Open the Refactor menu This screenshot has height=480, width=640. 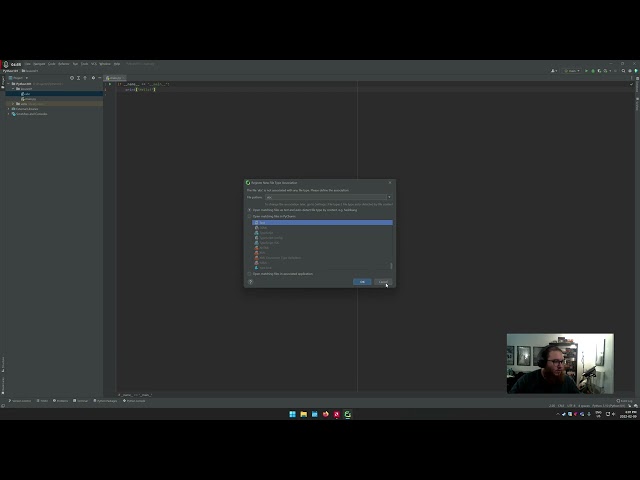point(64,64)
